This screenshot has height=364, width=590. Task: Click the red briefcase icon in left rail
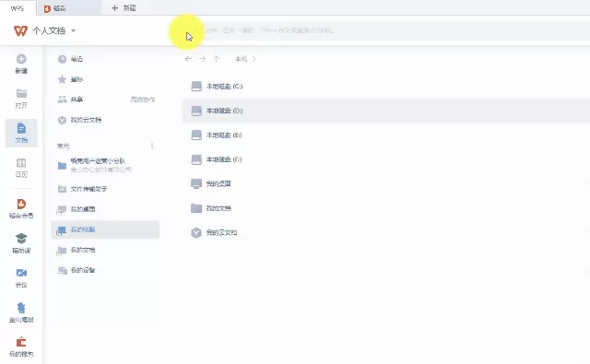[x=21, y=342]
